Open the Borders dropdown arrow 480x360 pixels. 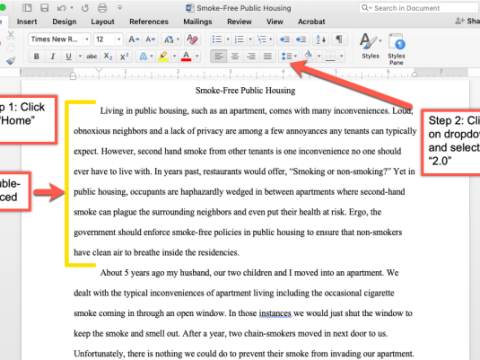tap(341, 56)
